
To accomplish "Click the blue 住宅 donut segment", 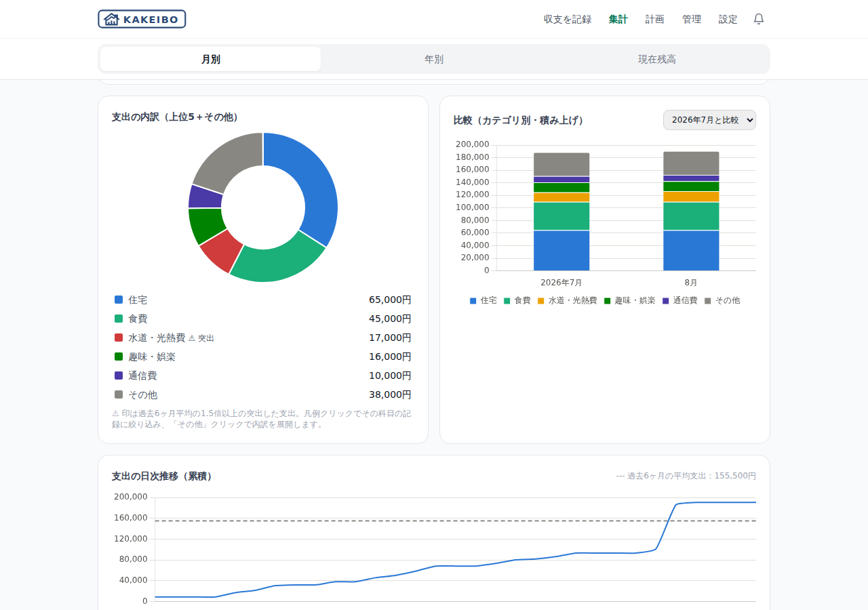I will pos(319,184).
